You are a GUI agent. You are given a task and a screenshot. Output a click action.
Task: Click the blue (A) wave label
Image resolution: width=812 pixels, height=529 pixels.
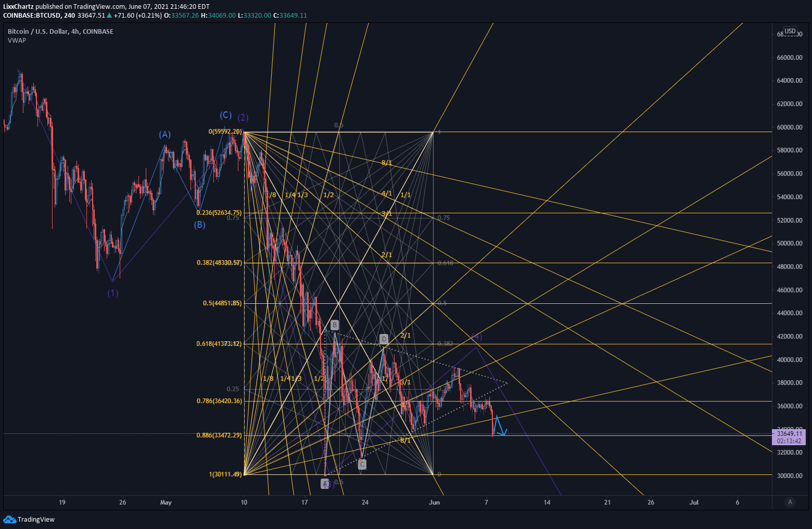coord(165,134)
